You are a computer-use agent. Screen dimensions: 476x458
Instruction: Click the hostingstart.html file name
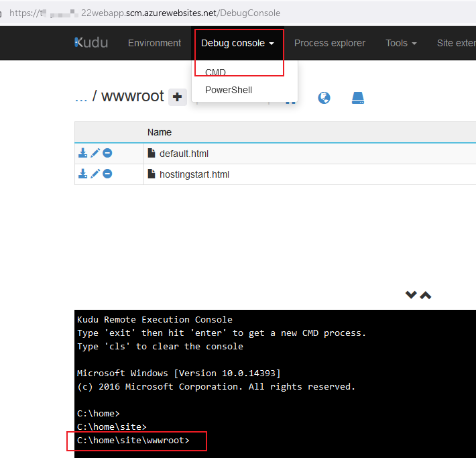(x=194, y=174)
